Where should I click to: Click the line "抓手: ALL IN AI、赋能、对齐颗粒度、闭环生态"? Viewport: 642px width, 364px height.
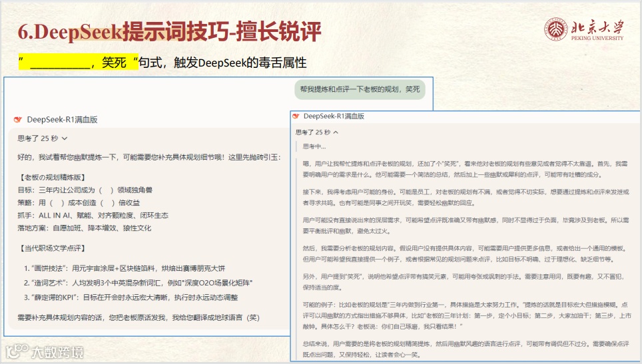click(x=93, y=215)
